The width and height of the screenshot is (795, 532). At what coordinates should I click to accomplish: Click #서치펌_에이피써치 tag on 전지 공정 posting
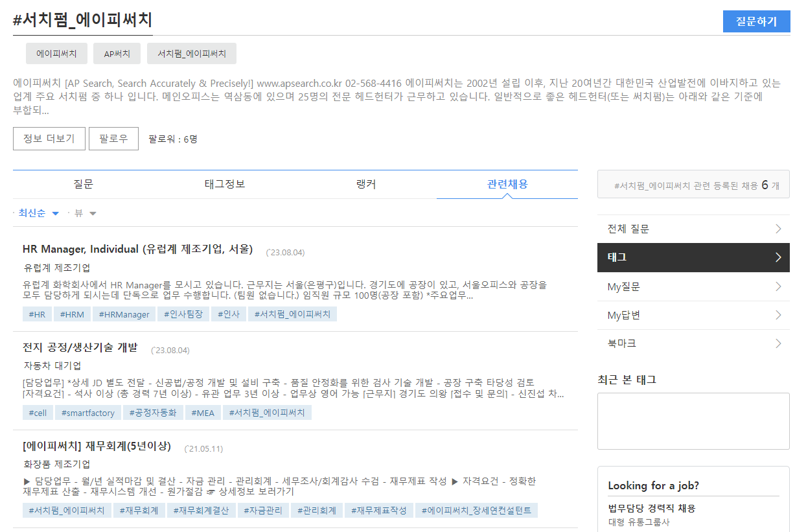pos(267,413)
